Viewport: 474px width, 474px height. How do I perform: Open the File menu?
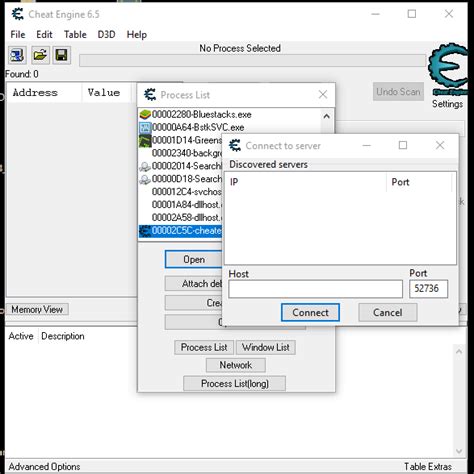pos(18,34)
